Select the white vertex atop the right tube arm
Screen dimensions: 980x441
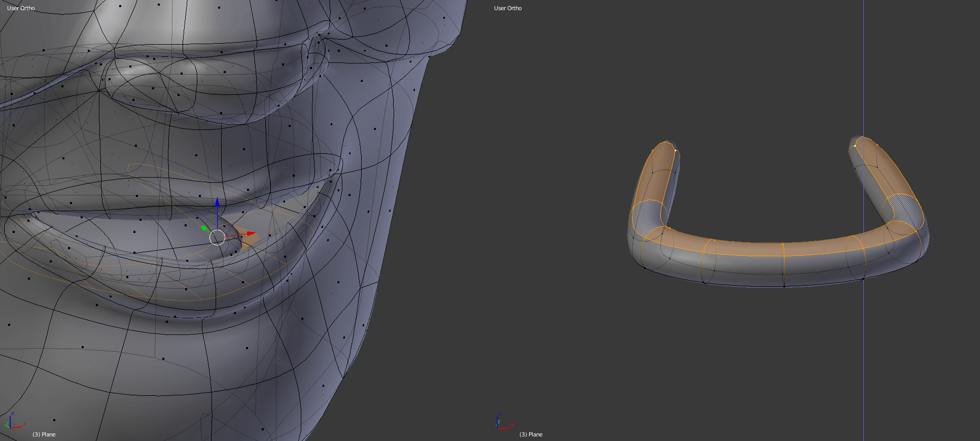(x=855, y=146)
